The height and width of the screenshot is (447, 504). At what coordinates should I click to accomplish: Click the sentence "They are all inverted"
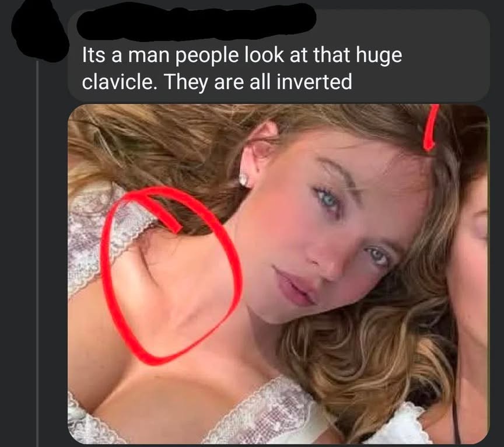259,82
